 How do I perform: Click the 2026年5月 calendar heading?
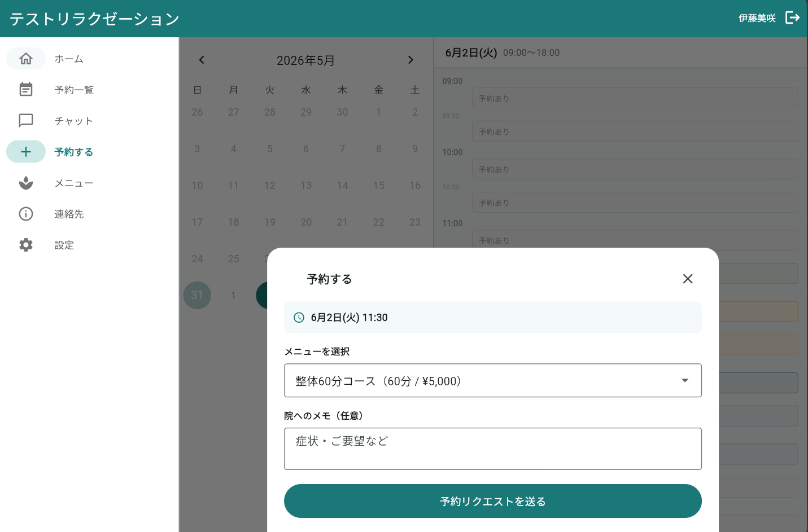coord(305,60)
